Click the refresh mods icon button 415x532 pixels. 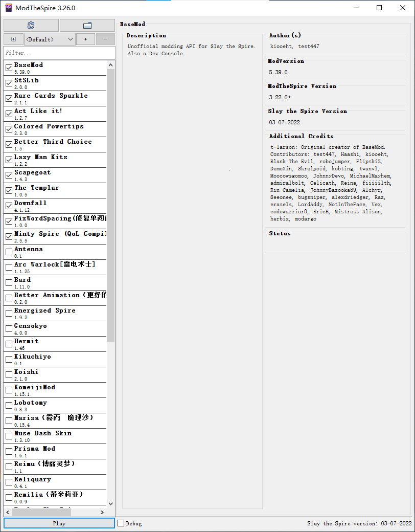pyautogui.click(x=31, y=26)
